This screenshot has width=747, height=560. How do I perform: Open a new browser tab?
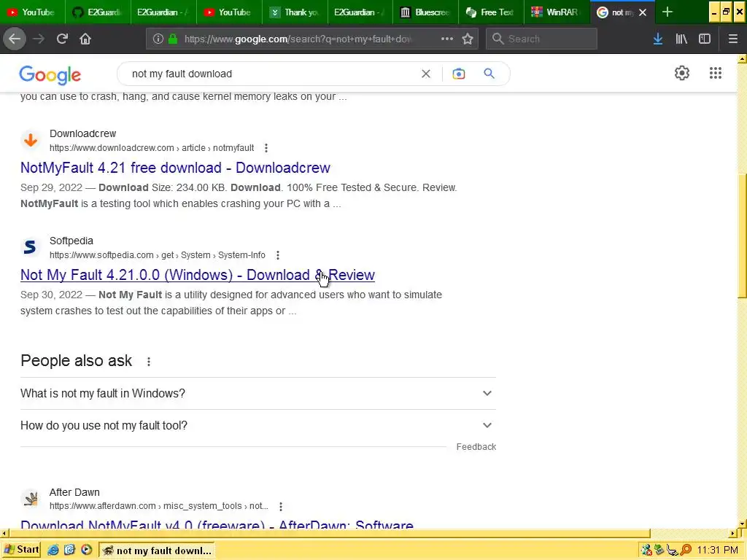(x=667, y=12)
